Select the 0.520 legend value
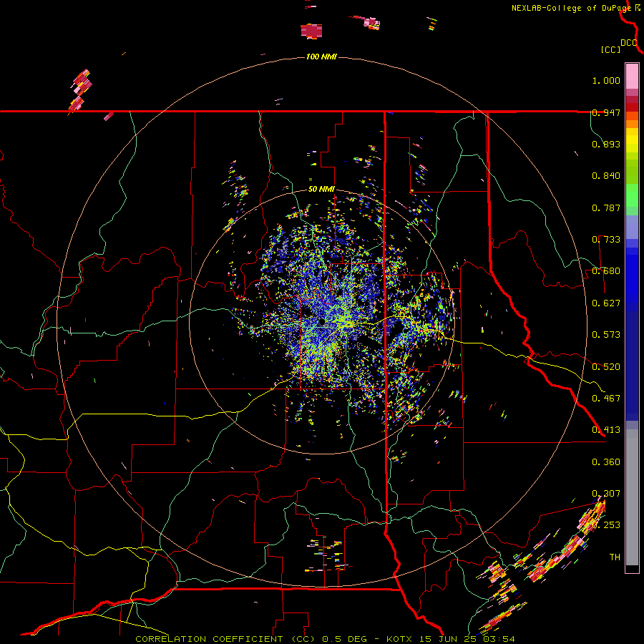This screenshot has height=644, width=644. tap(606, 367)
